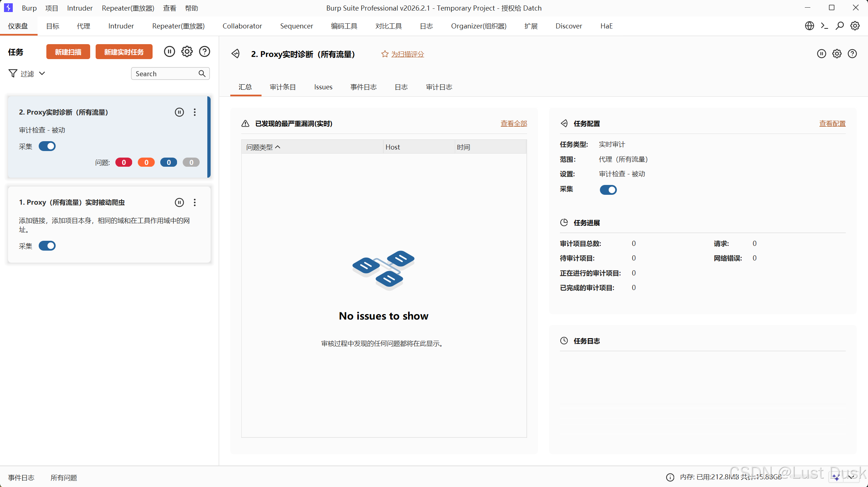Viewport: 868px width, 487px height.
Task: Click the 新建扫描 button
Action: [68, 52]
